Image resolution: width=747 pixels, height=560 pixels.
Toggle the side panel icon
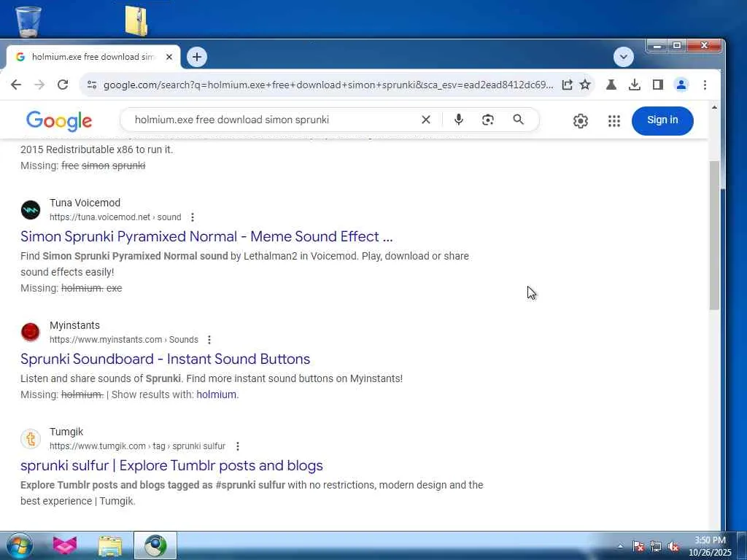point(657,85)
